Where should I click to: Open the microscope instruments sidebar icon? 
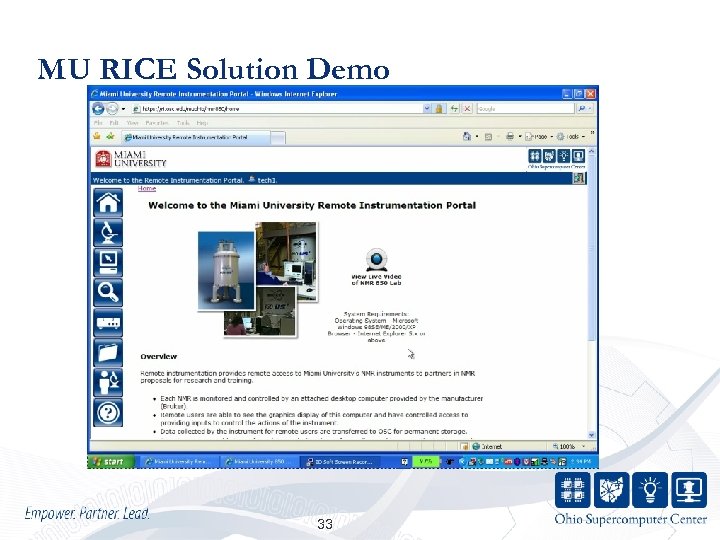(x=108, y=232)
